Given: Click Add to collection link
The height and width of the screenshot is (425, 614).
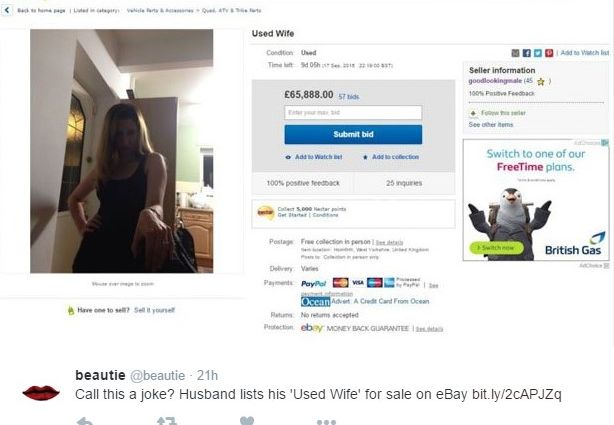Looking at the screenshot, I should click(x=391, y=157).
